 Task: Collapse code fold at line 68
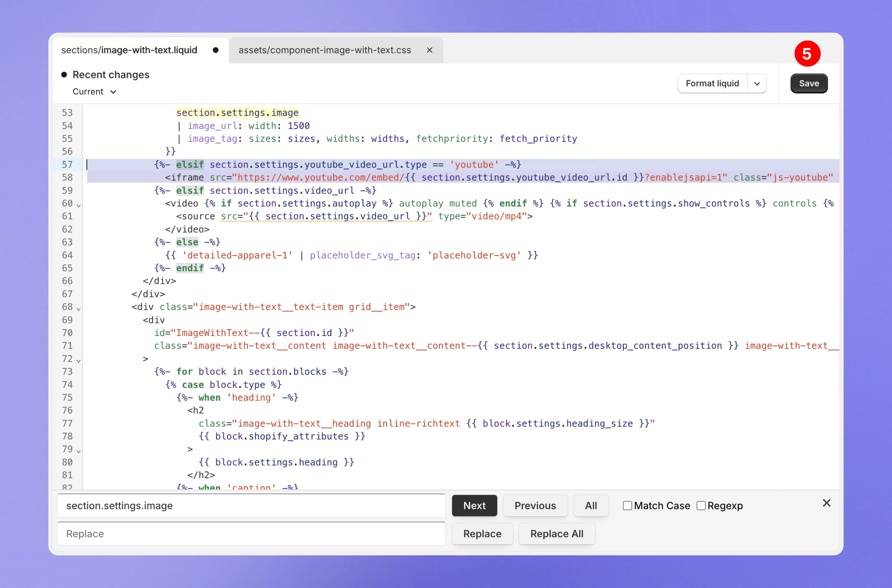(78, 309)
